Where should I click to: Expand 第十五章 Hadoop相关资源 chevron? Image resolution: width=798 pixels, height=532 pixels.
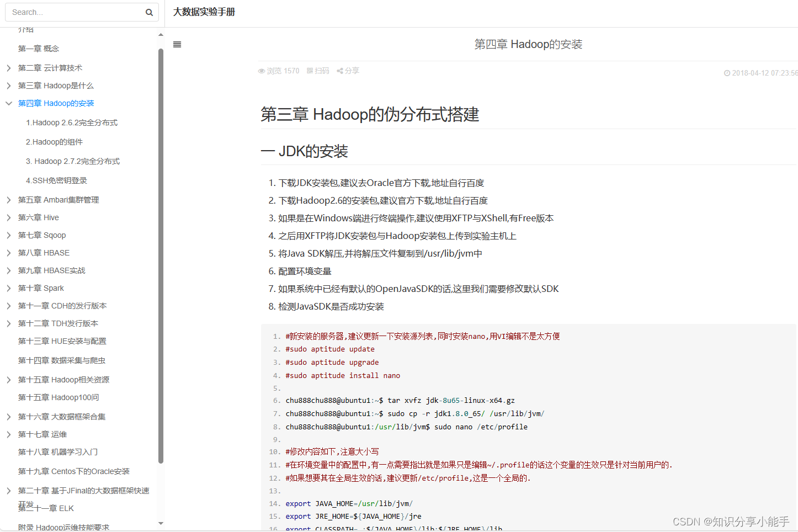coord(9,380)
